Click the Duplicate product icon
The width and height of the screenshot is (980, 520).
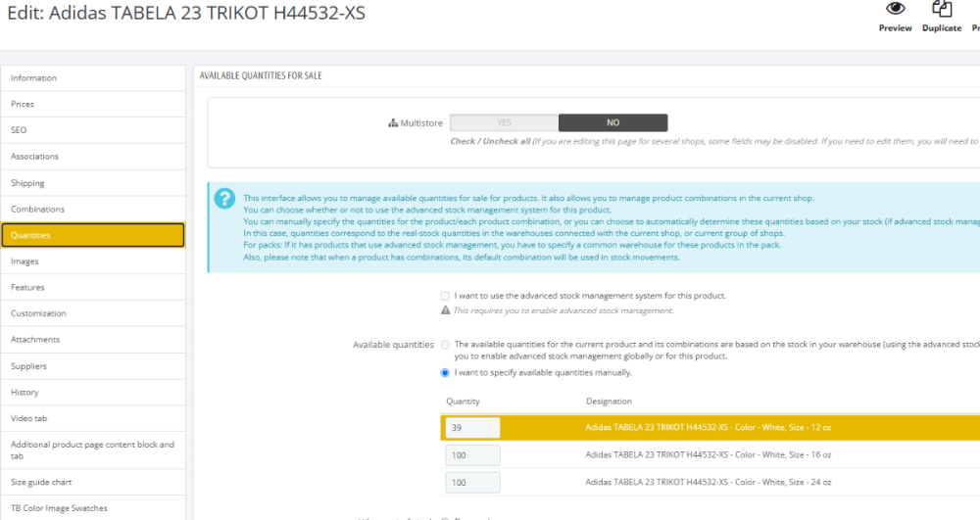[x=942, y=9]
